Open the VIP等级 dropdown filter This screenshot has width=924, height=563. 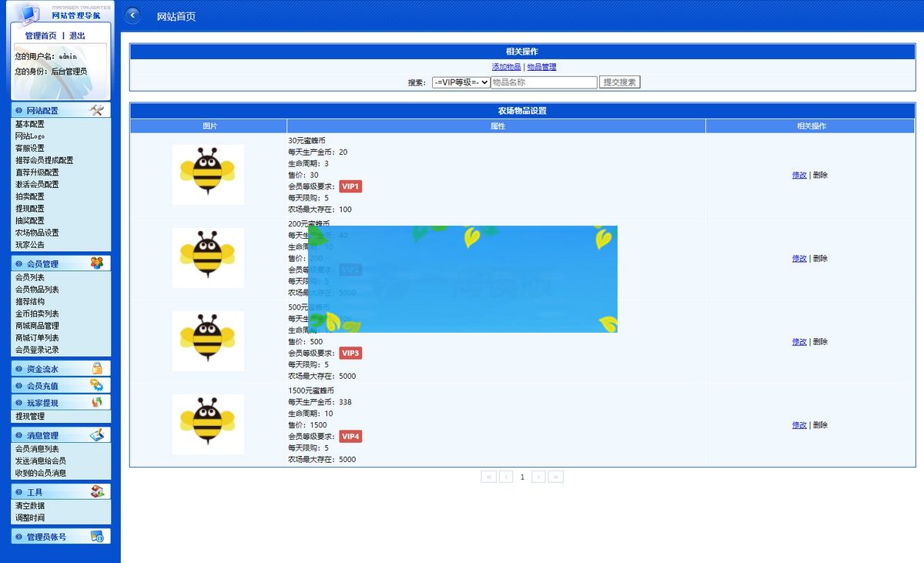[x=460, y=82]
